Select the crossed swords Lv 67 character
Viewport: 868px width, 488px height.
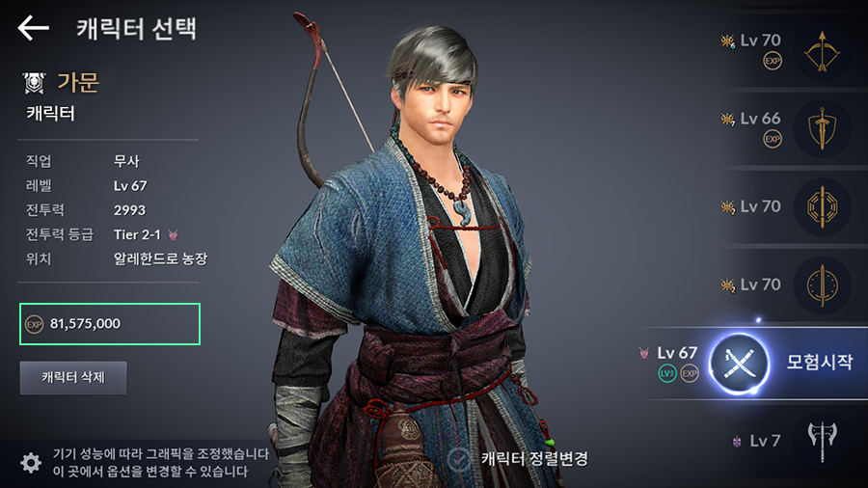[x=739, y=363]
